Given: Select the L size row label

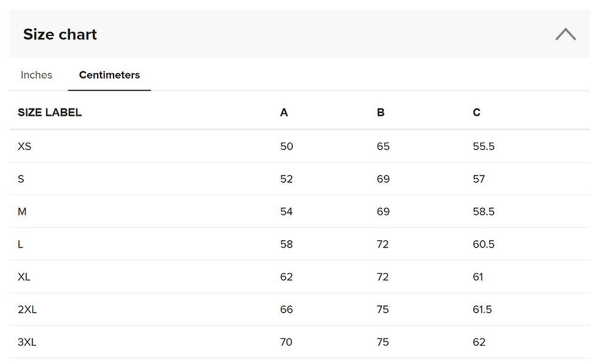Looking at the screenshot, I should tap(21, 244).
